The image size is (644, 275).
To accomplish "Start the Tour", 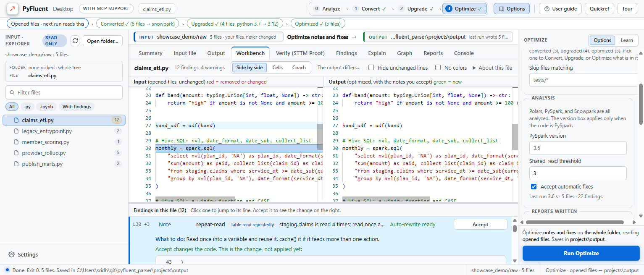I will tap(627, 8).
